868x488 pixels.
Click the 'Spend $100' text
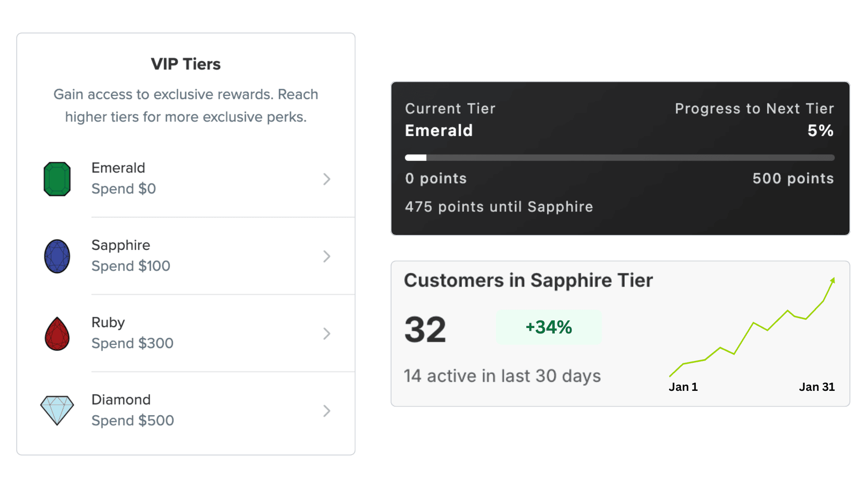coord(131,266)
